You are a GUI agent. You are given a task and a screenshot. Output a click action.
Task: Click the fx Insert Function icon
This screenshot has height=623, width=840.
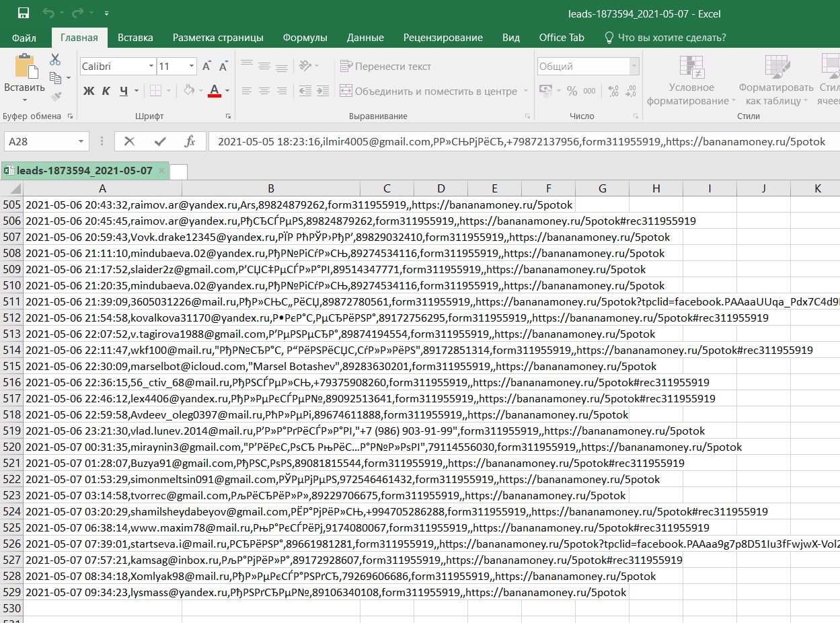click(190, 141)
